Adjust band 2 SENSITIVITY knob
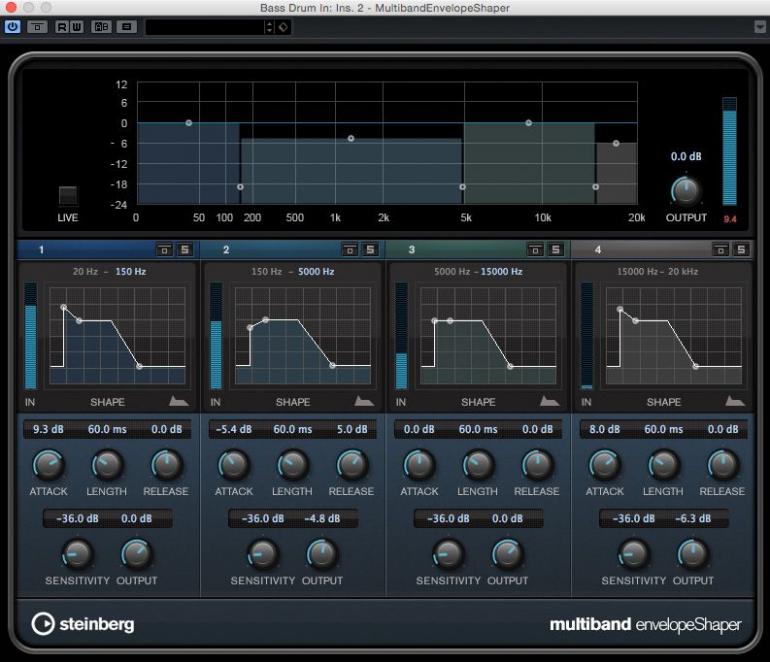770x662 pixels. (x=263, y=554)
